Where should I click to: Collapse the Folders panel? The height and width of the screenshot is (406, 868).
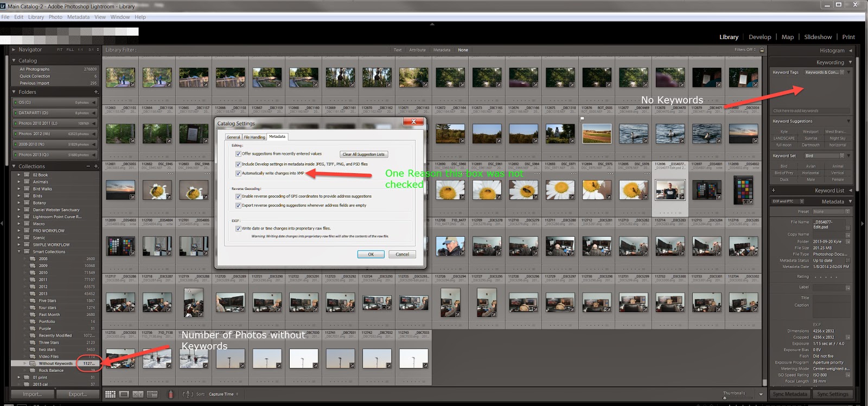click(14, 92)
